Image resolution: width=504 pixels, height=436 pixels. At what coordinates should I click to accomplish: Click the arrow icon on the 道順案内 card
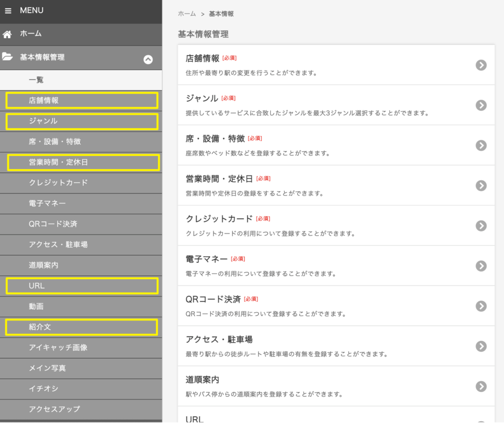[x=481, y=387]
